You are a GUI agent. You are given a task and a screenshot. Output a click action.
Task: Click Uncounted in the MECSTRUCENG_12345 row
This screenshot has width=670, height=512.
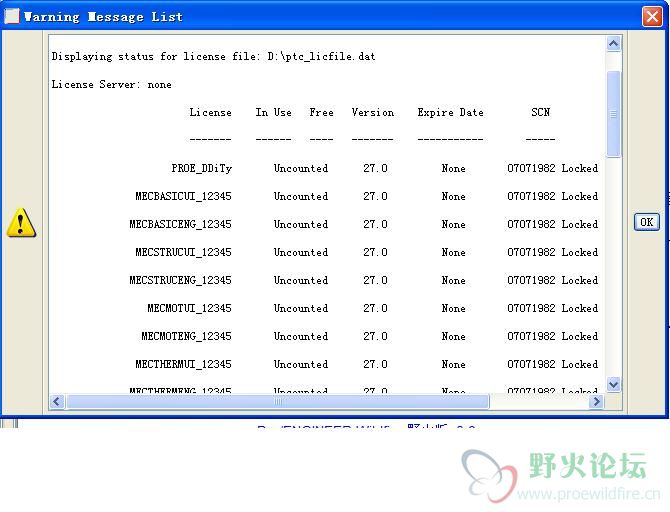301,280
